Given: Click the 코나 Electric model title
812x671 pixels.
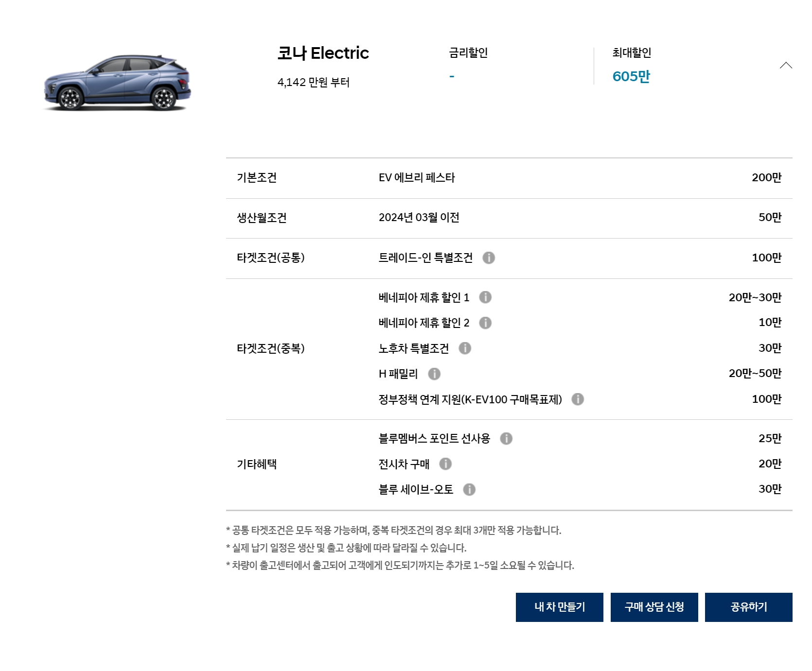Looking at the screenshot, I should coord(323,53).
